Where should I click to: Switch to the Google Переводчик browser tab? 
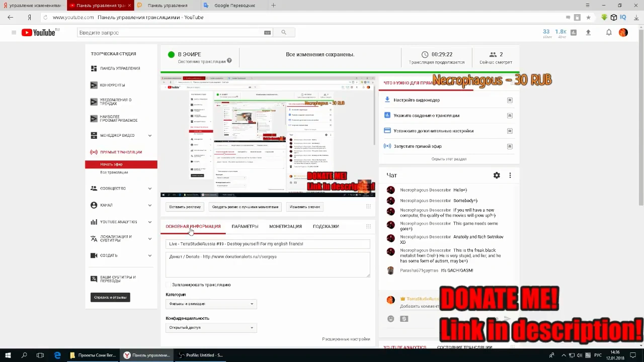click(x=235, y=6)
